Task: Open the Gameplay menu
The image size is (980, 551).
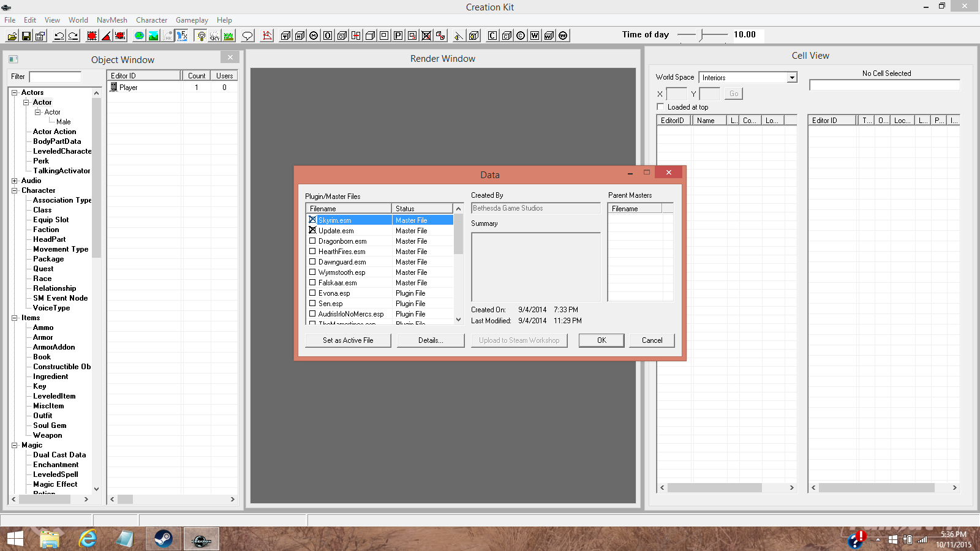Action: [192, 20]
